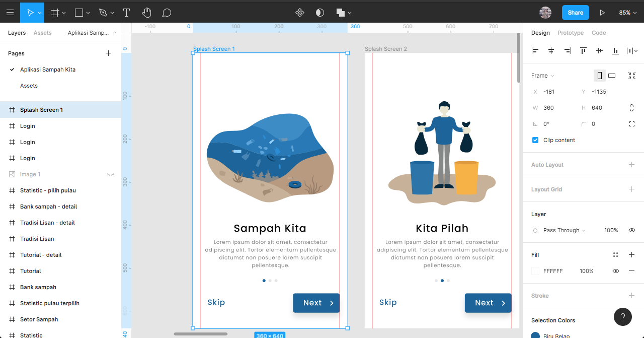Click Align top icon
The image size is (644, 338).
click(583, 50)
